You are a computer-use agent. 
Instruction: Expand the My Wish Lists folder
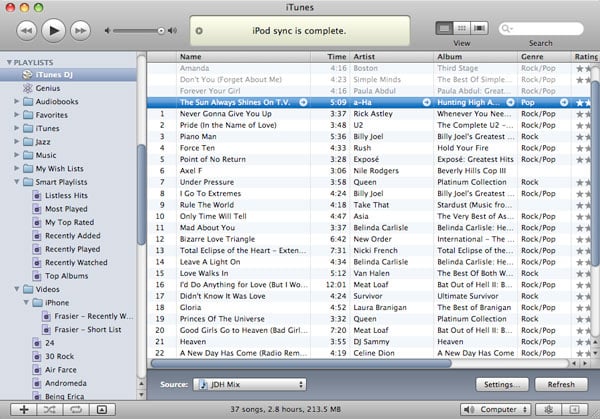click(x=16, y=168)
